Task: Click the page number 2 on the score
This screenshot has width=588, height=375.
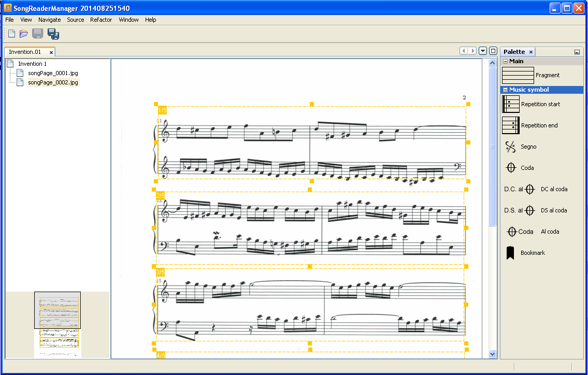Action: pos(464,97)
